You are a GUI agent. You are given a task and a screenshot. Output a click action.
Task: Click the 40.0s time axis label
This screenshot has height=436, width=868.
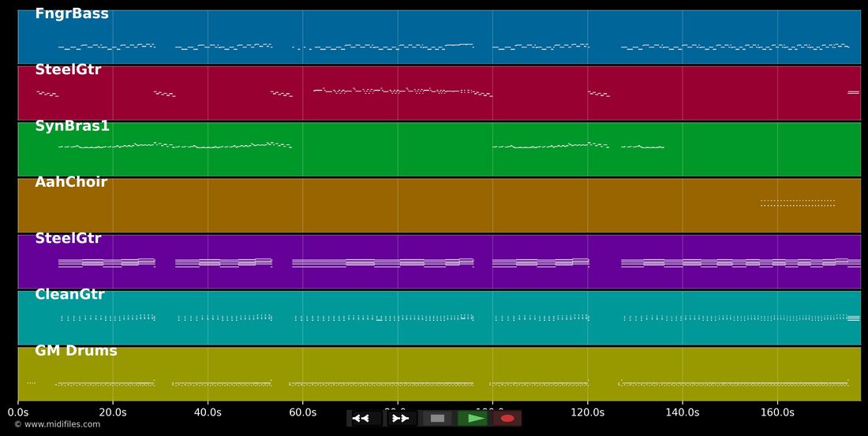[208, 413]
